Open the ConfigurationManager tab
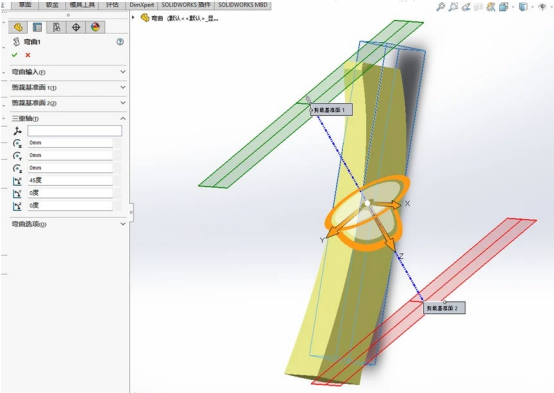The height and width of the screenshot is (393, 554). [x=56, y=27]
